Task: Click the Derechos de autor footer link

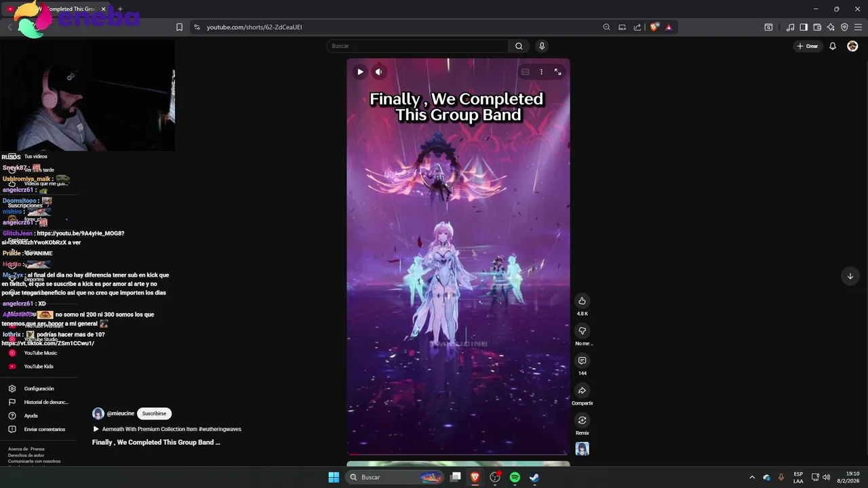Action: point(26,455)
